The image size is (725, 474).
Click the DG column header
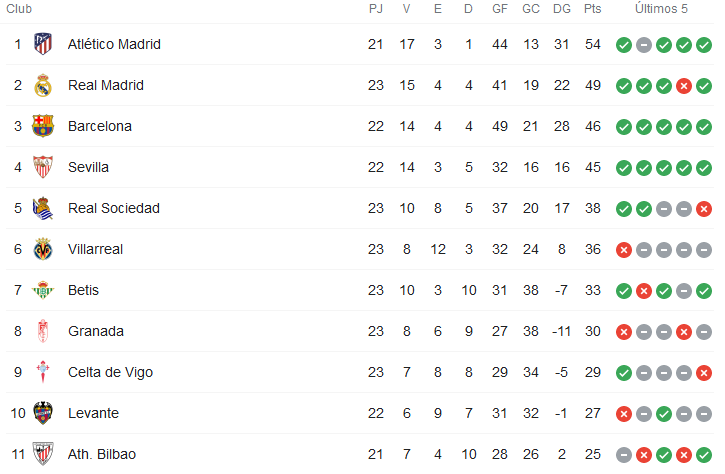pos(562,9)
